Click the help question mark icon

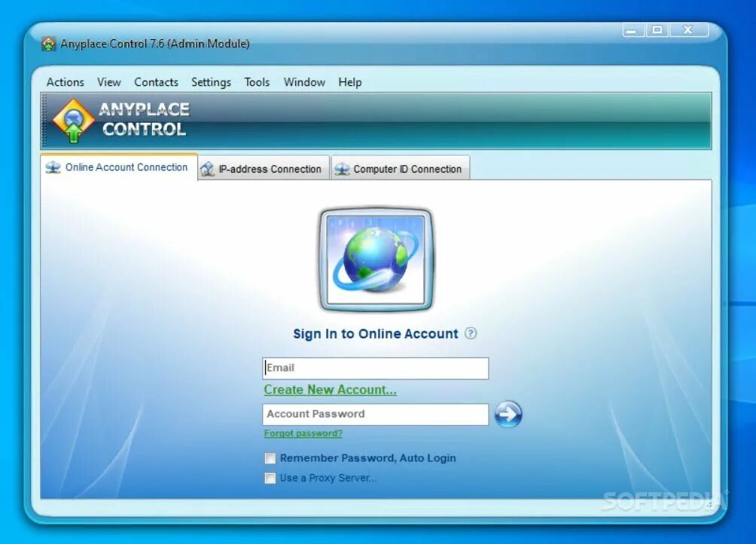[x=471, y=333]
